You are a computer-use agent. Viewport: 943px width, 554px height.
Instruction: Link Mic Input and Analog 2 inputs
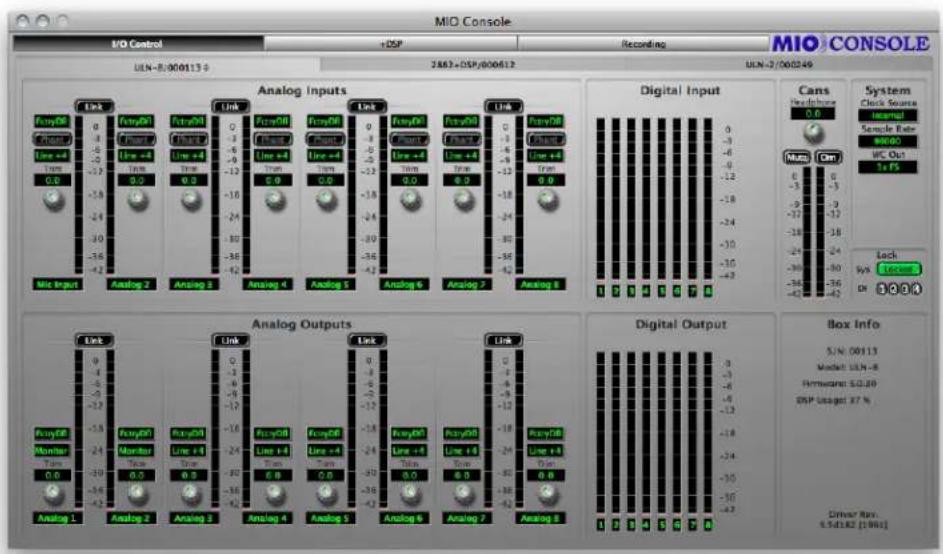tap(94, 107)
